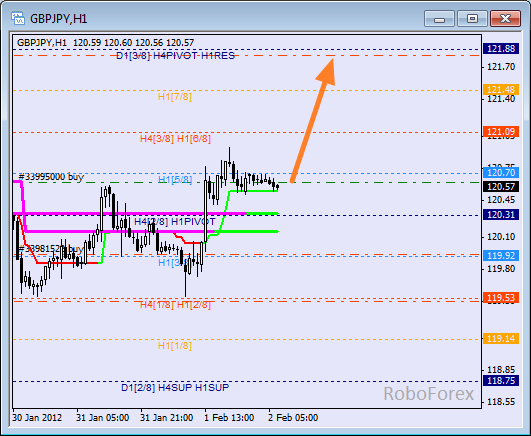
Task: Click the 121.88 price level label
Action: coord(501,49)
